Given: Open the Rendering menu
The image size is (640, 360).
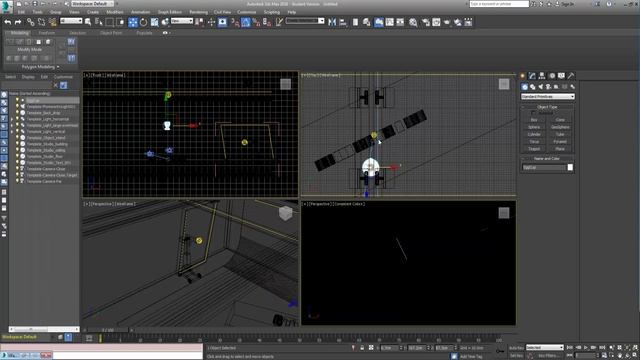Looking at the screenshot, I should pos(198,12).
